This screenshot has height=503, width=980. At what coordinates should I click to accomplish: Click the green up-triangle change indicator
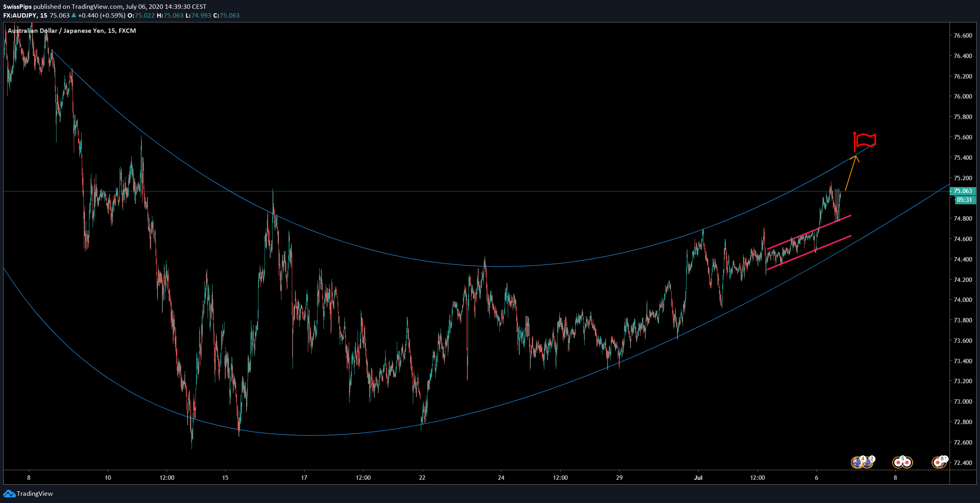pyautogui.click(x=74, y=15)
